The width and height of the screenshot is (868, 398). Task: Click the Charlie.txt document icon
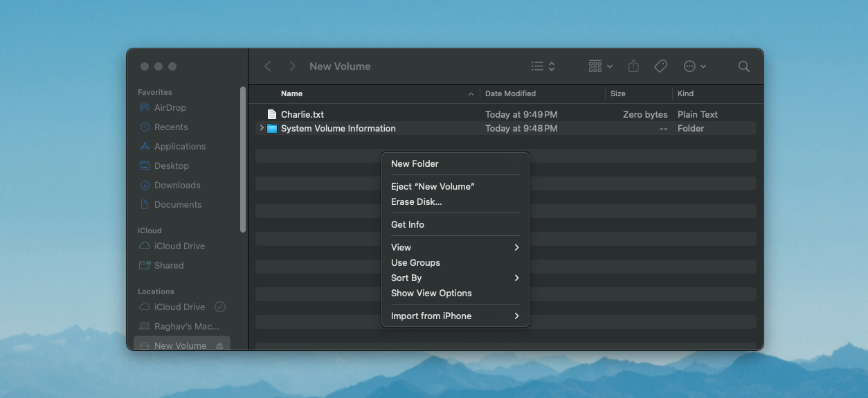coord(272,114)
